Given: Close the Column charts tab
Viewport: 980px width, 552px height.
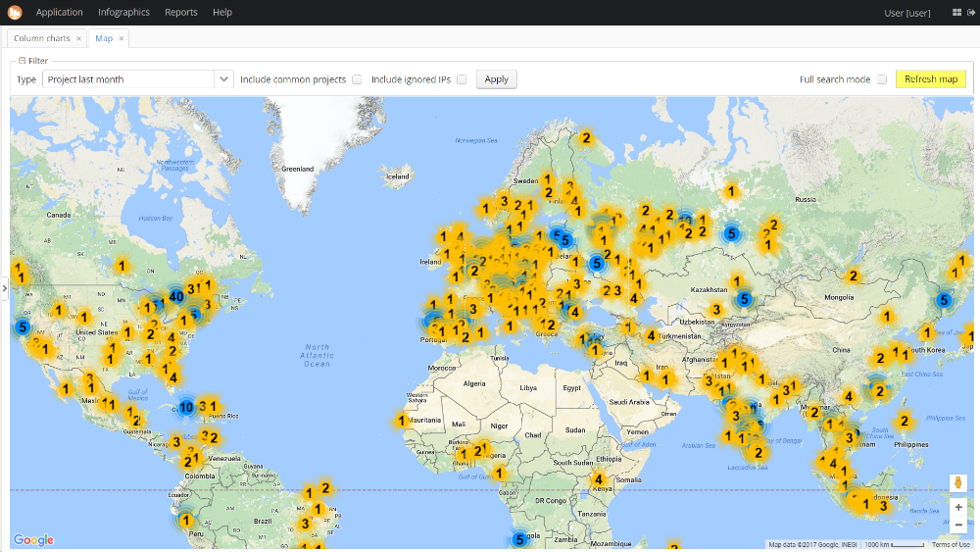Looking at the screenshot, I should [x=78, y=39].
